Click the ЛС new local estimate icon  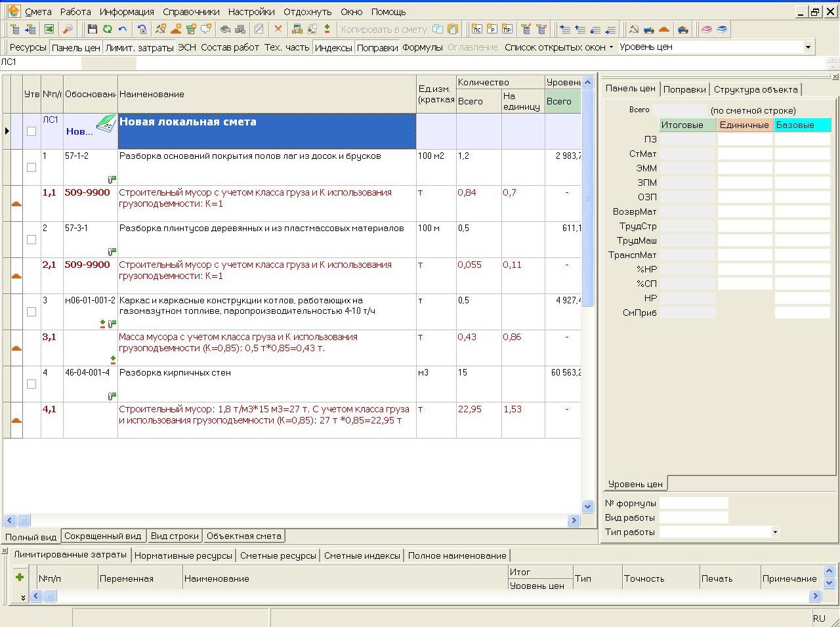click(x=477, y=30)
